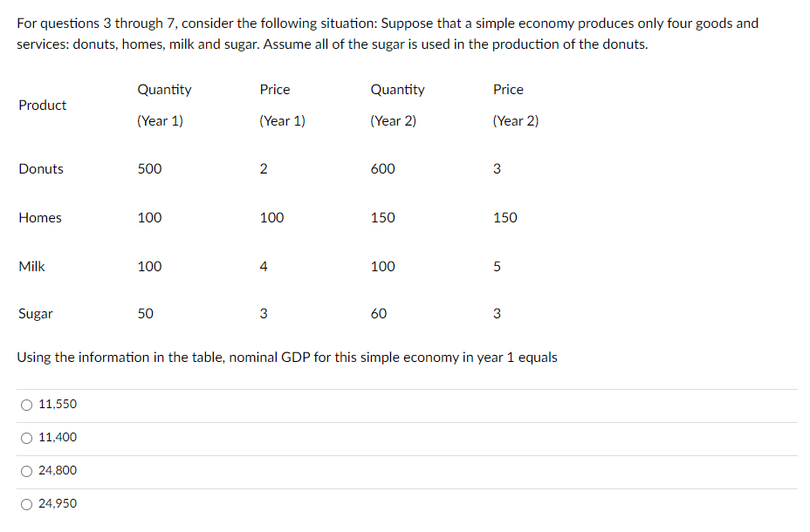Click the Sugar row label
The width and height of the screenshot is (810, 532).
pyautogui.click(x=36, y=314)
